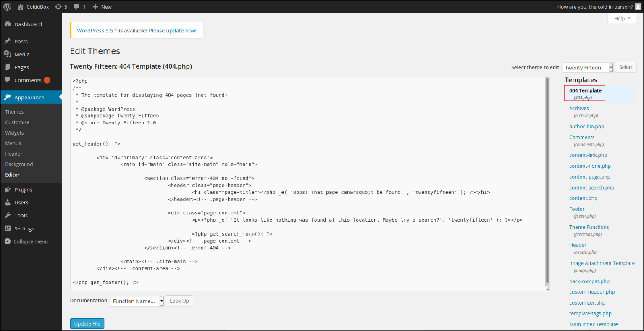
Task: Open content-search.php file
Action: point(591,188)
